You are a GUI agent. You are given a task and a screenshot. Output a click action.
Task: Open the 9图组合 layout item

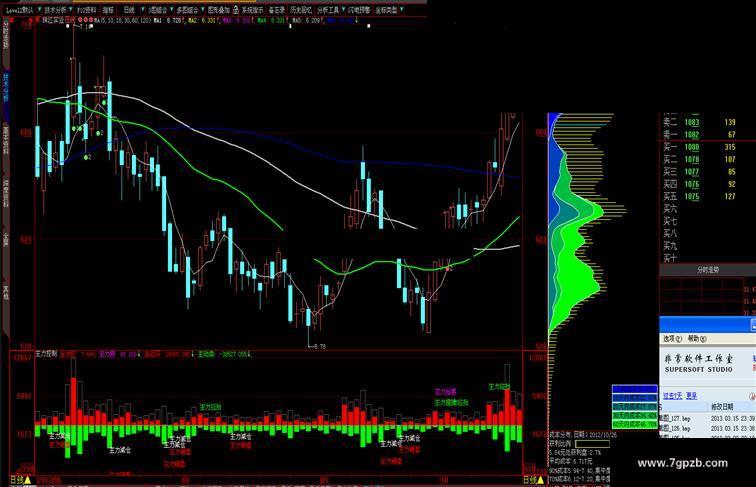(157, 9)
